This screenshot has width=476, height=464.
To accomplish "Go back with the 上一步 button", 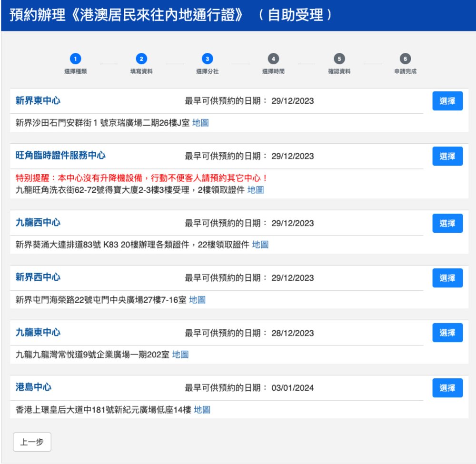I will click(x=32, y=442).
